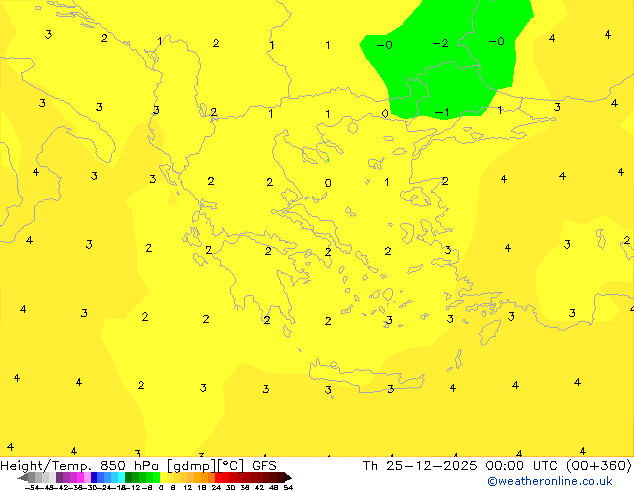Select the cyan swatch in the color scale
This screenshot has width=634, height=490.
[x=121, y=477]
